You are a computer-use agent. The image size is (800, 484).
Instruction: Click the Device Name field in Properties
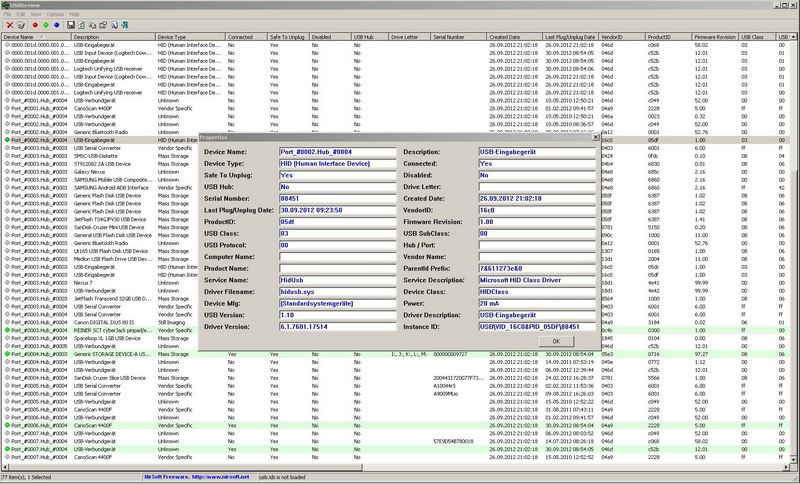coord(337,152)
